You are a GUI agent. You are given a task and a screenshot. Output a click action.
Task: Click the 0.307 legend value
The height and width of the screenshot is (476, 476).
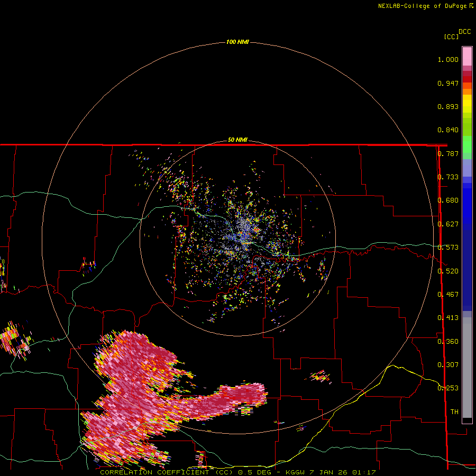coord(448,364)
